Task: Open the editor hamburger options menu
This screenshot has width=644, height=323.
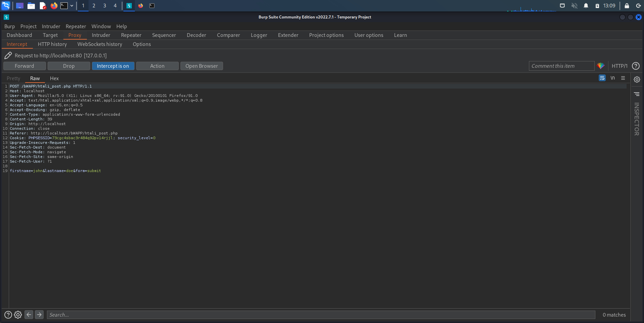Action: point(623,78)
